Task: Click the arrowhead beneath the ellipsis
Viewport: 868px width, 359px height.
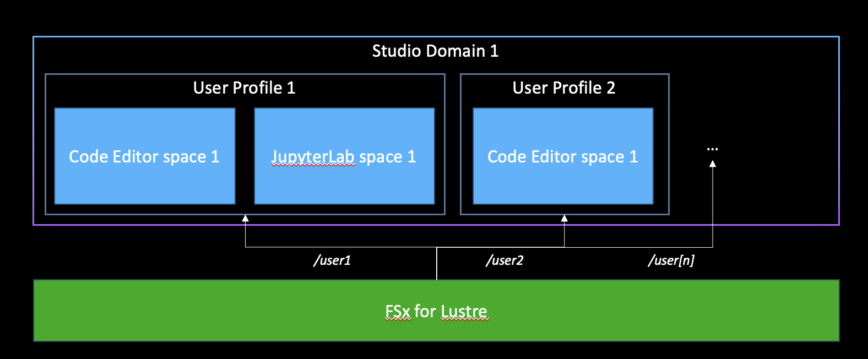Action: 713,164
